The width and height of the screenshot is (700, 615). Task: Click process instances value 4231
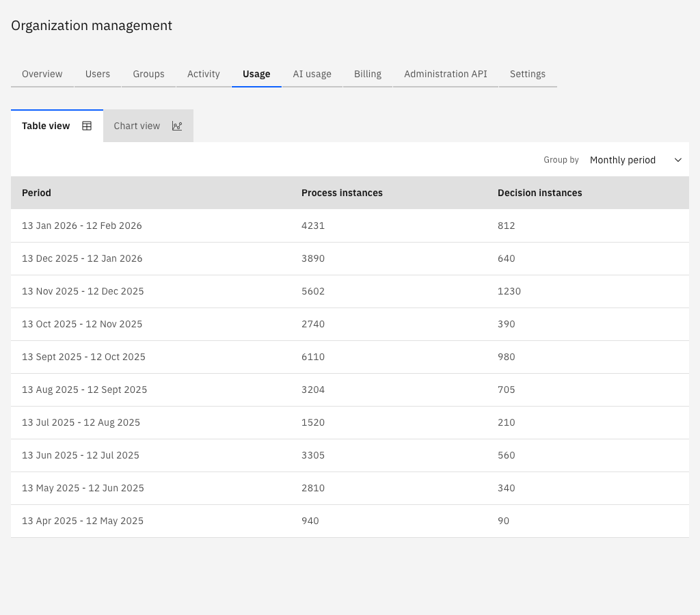tap(313, 225)
